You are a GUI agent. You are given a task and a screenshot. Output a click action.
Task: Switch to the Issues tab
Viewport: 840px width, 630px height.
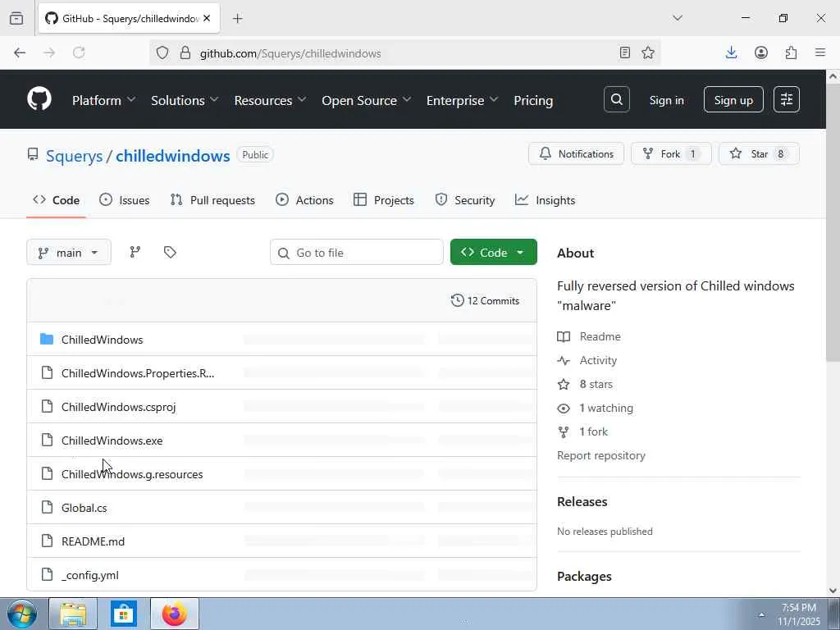click(125, 200)
